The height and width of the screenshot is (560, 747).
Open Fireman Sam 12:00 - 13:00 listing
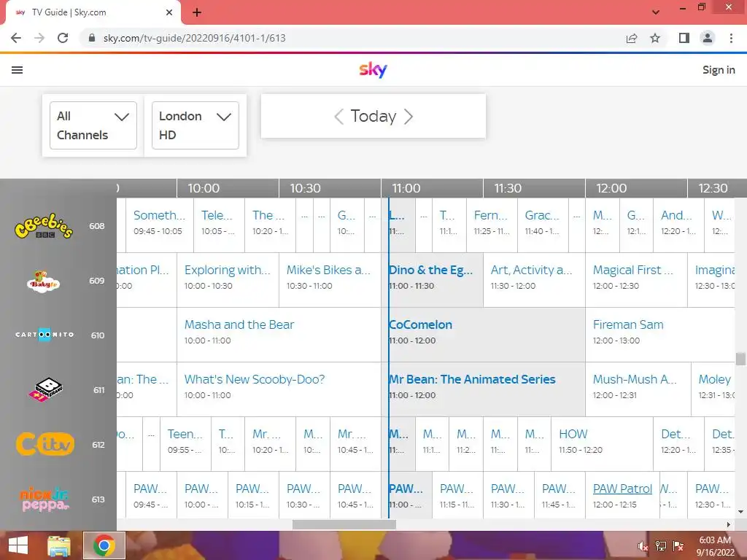point(659,334)
